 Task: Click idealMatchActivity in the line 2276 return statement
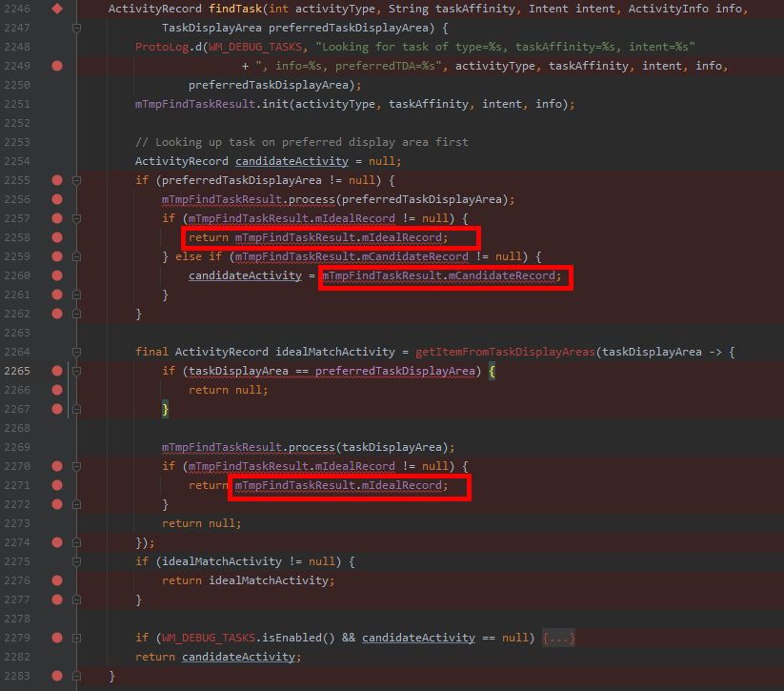point(269,580)
